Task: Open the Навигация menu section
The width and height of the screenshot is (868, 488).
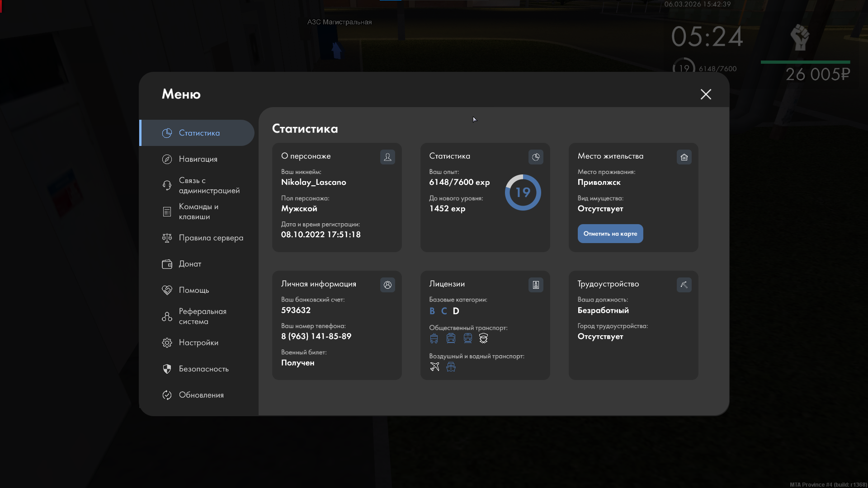Action: point(198,159)
